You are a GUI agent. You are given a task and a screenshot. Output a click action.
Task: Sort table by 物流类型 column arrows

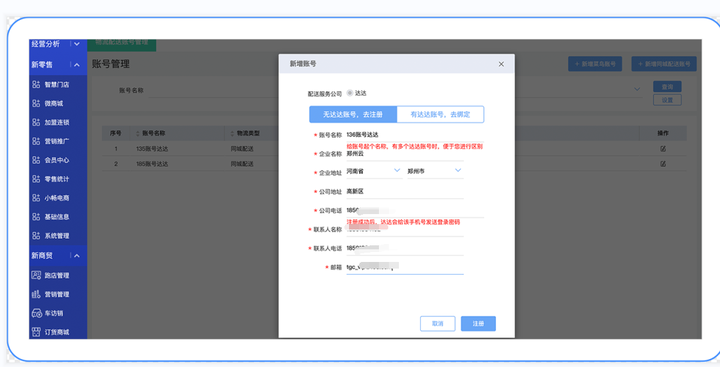[x=232, y=133]
